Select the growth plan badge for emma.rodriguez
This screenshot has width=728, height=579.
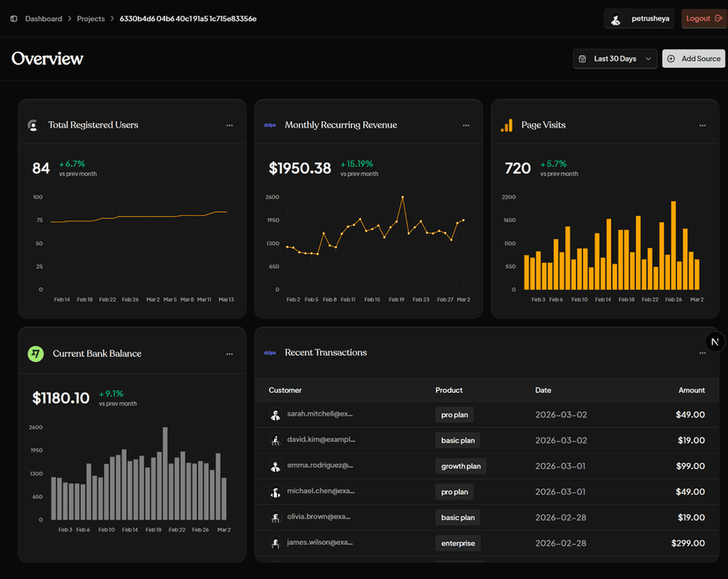[460, 466]
